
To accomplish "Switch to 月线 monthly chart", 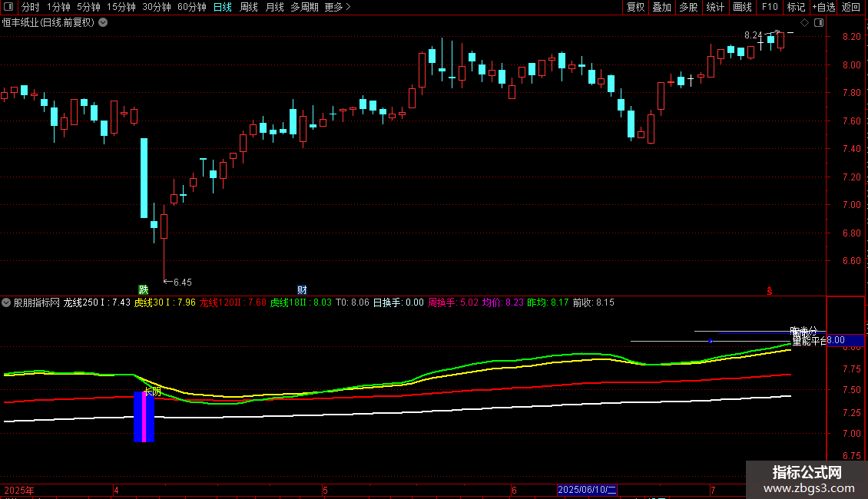I will tap(274, 7).
